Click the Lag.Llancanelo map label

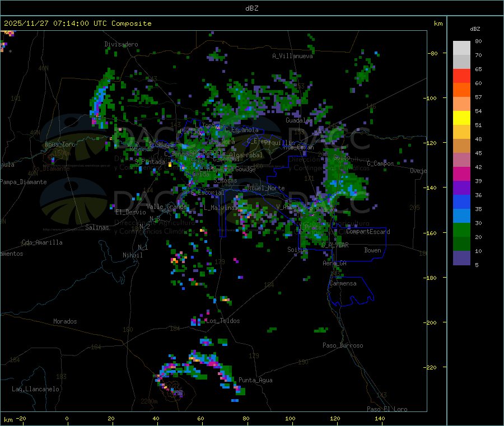[36, 389]
